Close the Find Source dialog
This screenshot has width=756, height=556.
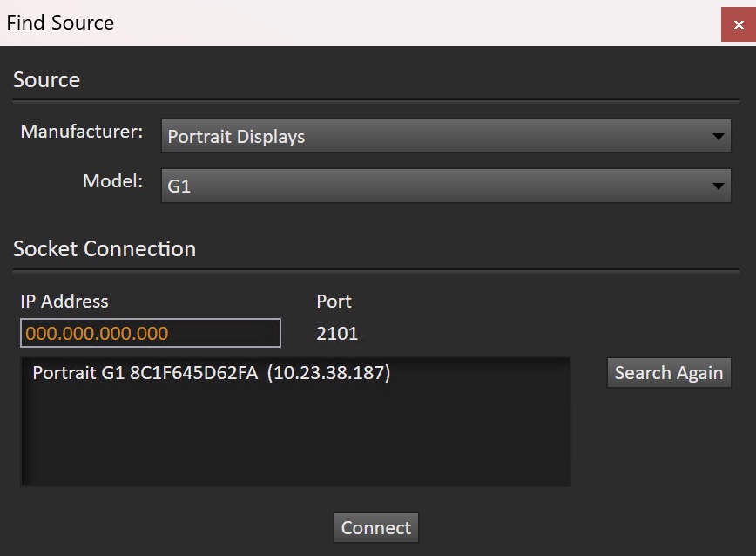738,24
